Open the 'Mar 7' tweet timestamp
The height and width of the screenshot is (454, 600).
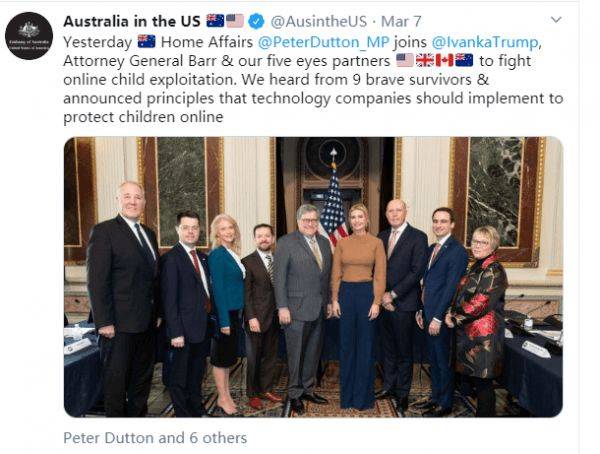click(401, 21)
